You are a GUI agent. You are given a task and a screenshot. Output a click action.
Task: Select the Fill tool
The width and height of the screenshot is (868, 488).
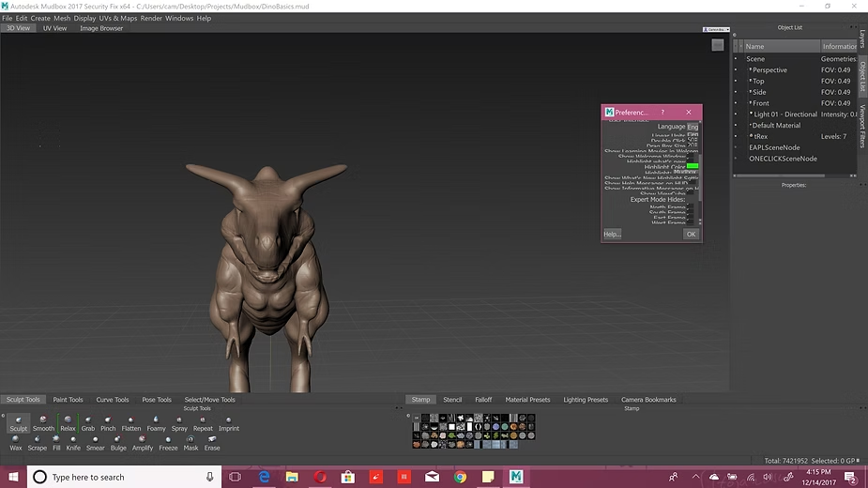[x=56, y=443]
